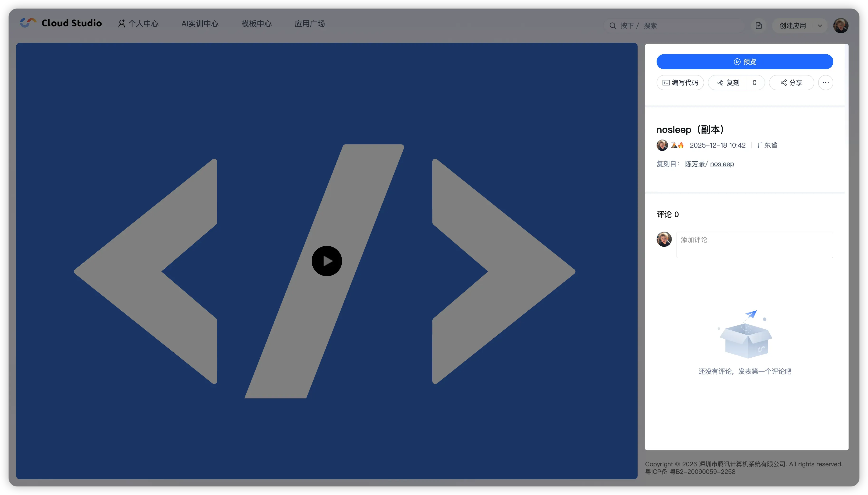868x495 pixels.
Task: Open the three-dots more options button
Action: pos(825,83)
